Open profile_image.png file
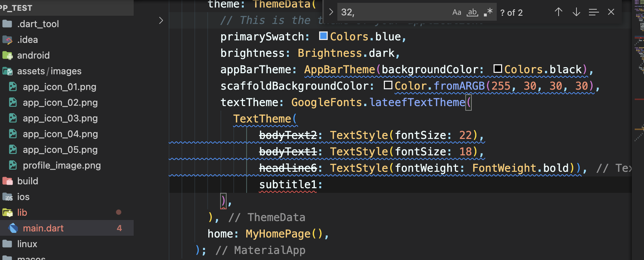 click(x=67, y=165)
